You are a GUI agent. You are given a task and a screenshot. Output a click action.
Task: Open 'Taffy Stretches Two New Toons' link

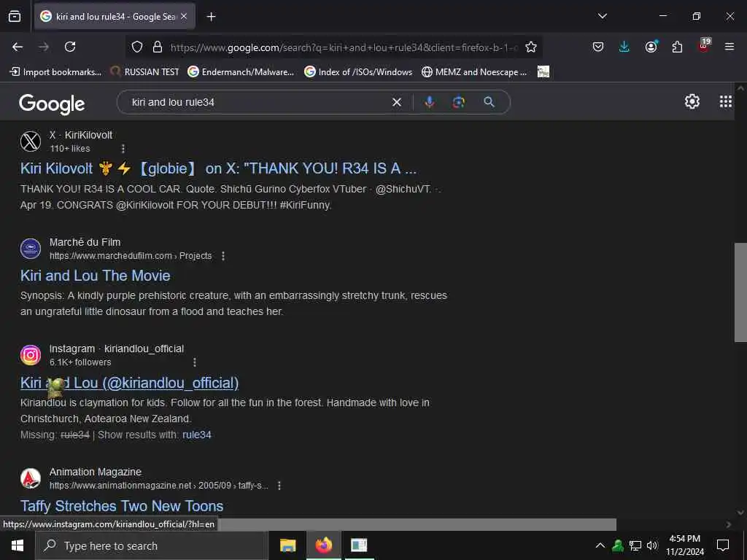[x=122, y=506]
